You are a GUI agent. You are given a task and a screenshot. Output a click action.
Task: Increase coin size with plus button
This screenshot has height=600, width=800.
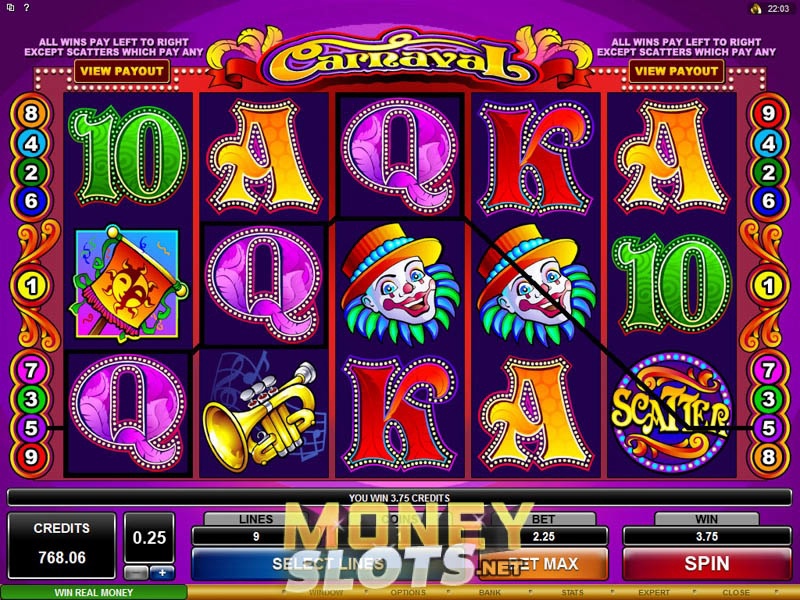point(162,573)
